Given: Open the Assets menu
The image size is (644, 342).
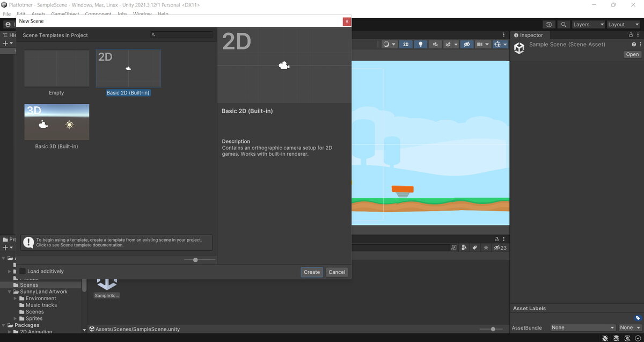Looking at the screenshot, I should coord(39,13).
